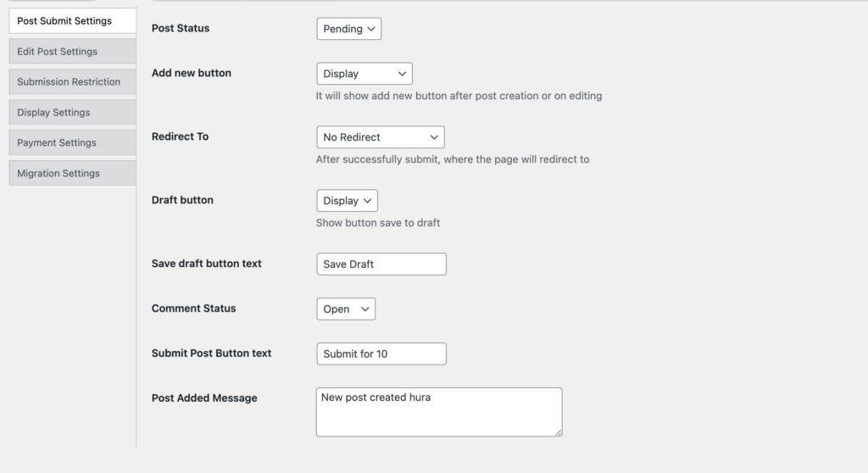
Task: Open the Draft button 'Display' dropdown
Action: (347, 201)
